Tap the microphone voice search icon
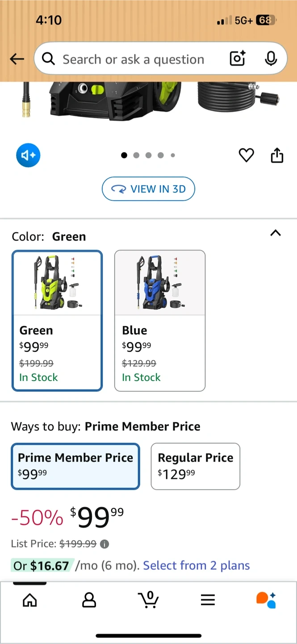The width and height of the screenshot is (297, 644). tap(271, 59)
